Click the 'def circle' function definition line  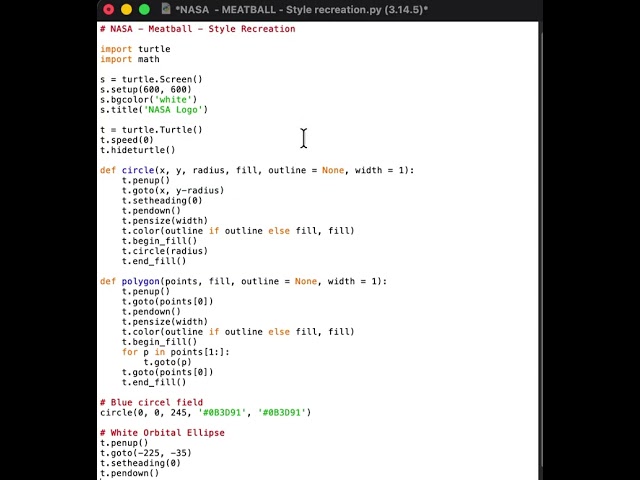point(257,170)
